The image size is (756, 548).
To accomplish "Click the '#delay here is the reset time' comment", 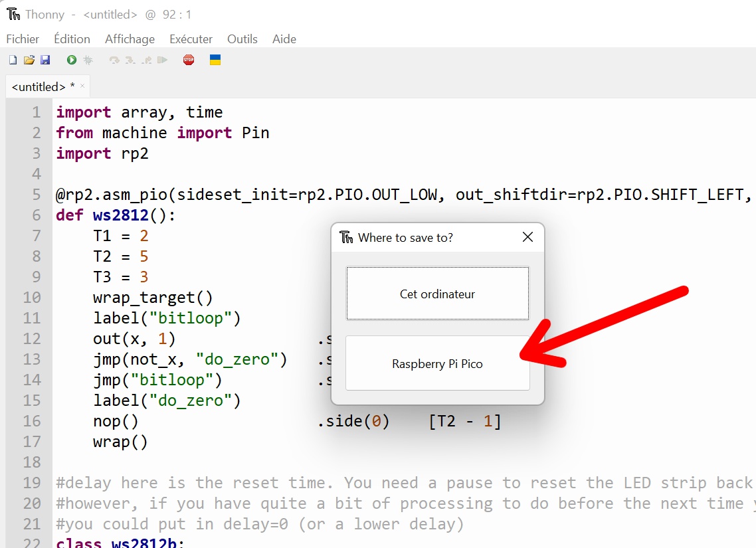I will pyautogui.click(x=403, y=484).
